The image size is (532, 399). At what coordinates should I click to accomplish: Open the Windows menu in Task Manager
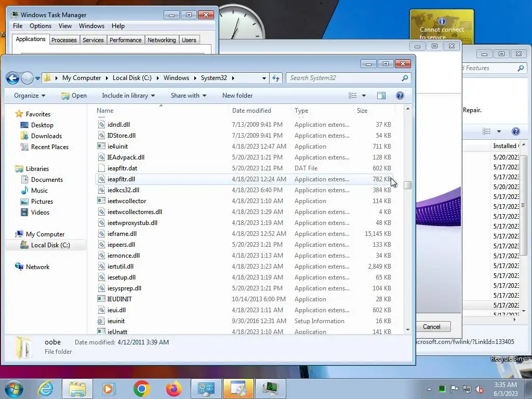[x=91, y=26]
